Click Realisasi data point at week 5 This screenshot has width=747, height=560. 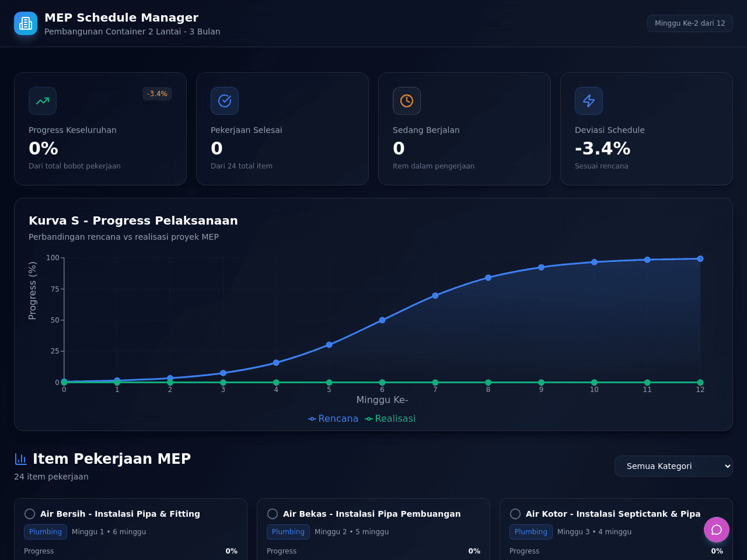pos(329,383)
